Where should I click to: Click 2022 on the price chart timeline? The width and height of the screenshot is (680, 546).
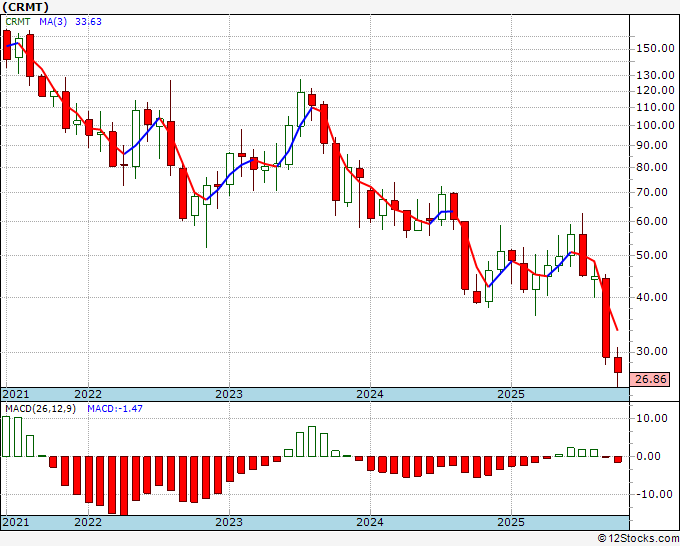[88, 394]
